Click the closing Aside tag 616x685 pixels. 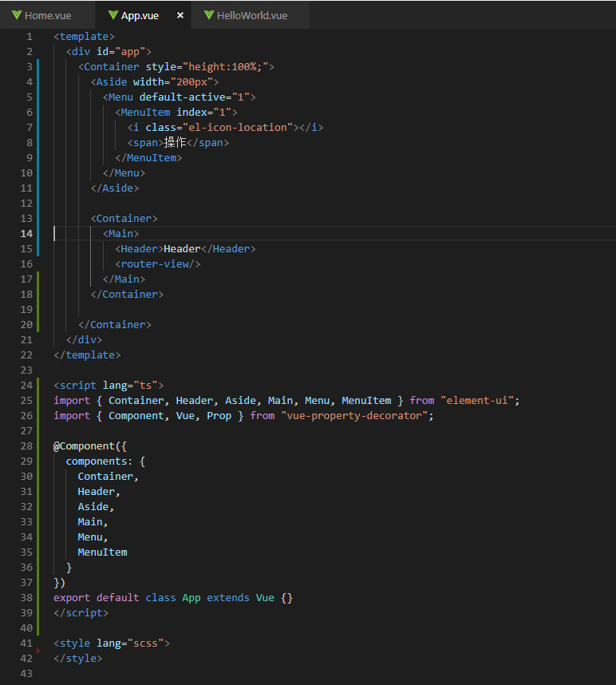click(x=115, y=188)
